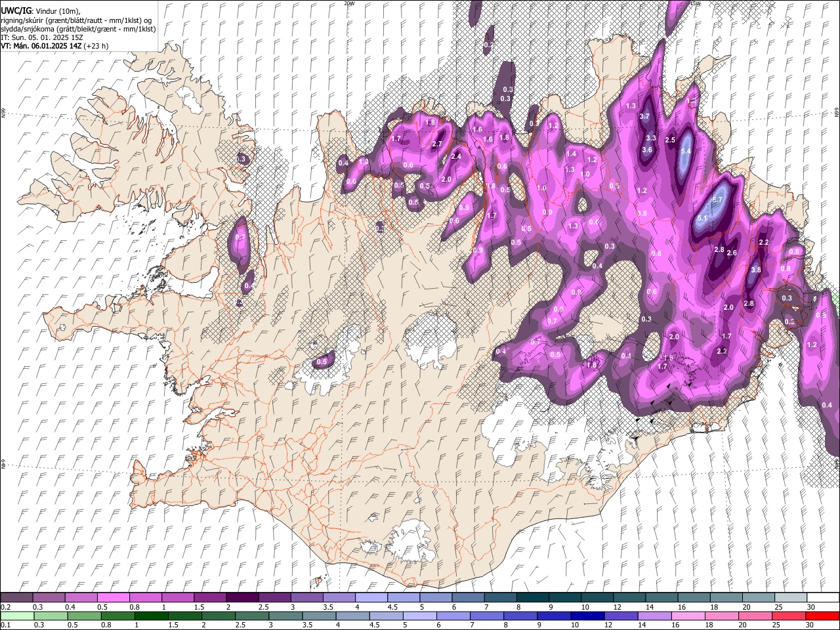Click the 15W longitude label at top
The width and height of the screenshot is (840, 630).
696,3
